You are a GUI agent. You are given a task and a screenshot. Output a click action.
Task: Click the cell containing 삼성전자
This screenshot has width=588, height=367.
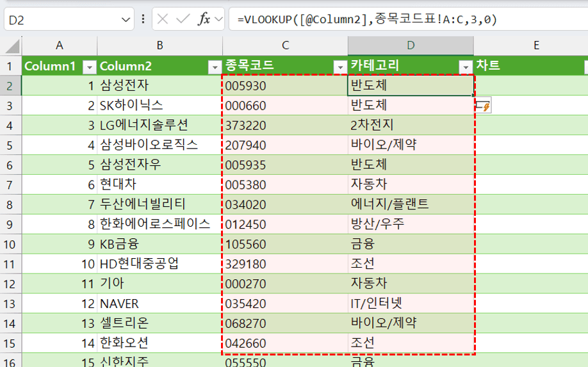tap(159, 85)
